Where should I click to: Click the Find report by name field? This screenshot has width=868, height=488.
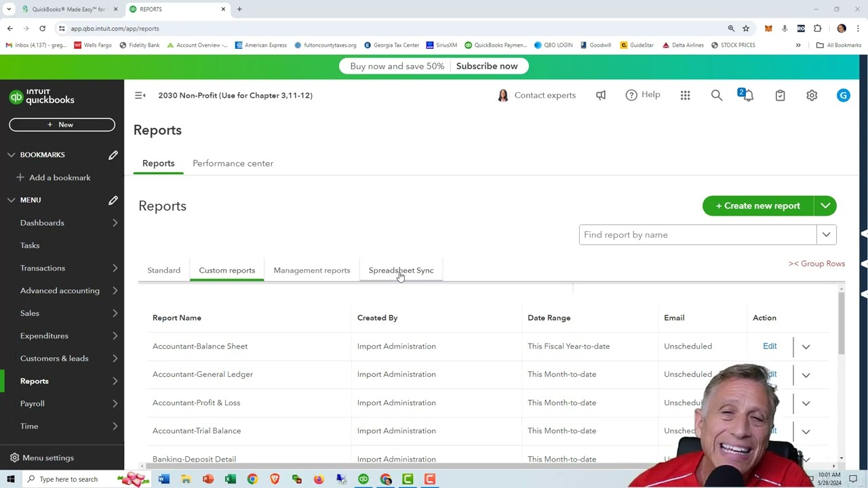[x=698, y=235]
